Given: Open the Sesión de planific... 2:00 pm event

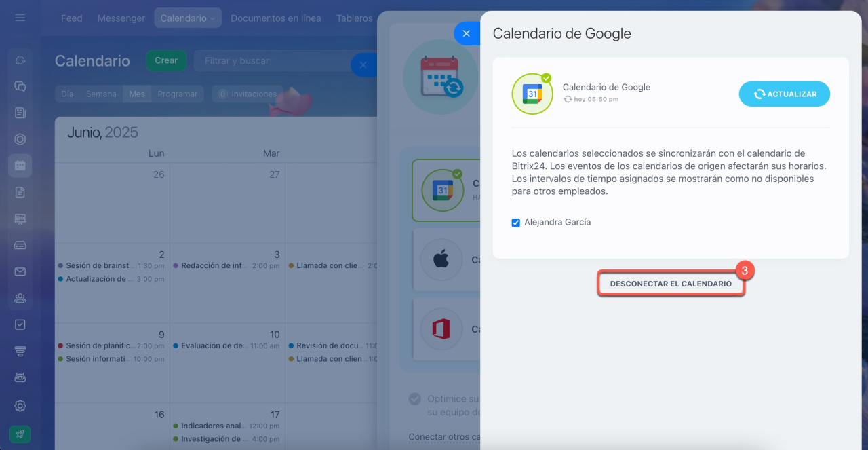Looking at the screenshot, I should pos(112,346).
